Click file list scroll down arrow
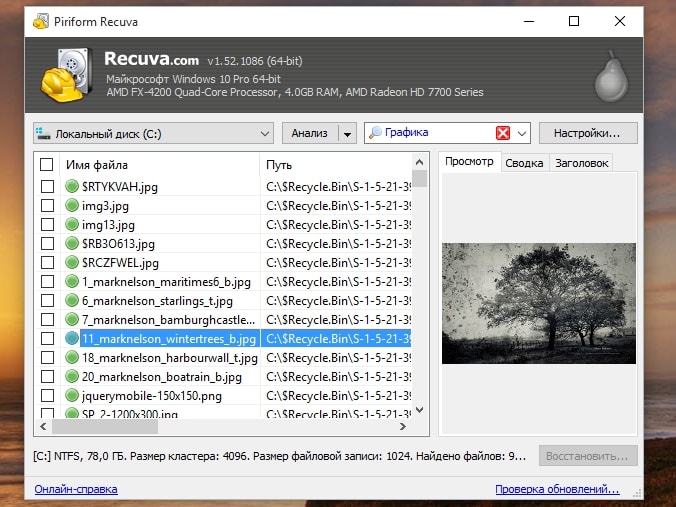This screenshot has height=507, width=676. (419, 410)
